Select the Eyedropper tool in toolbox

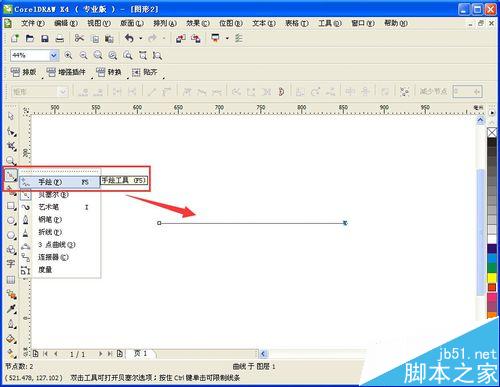[11, 309]
